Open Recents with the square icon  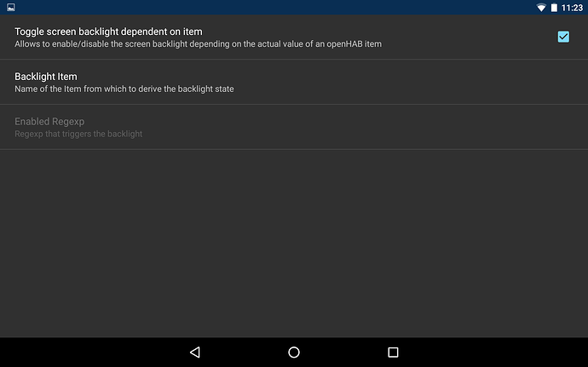point(393,352)
